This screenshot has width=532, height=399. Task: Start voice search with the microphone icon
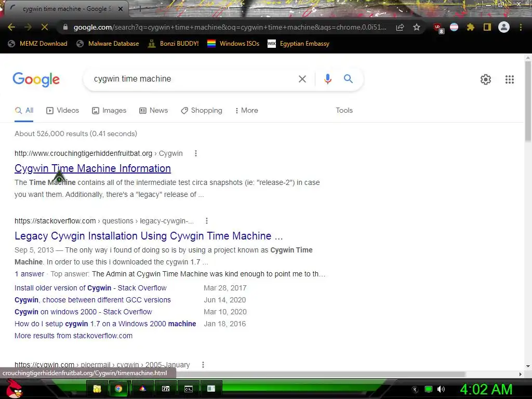(x=327, y=79)
